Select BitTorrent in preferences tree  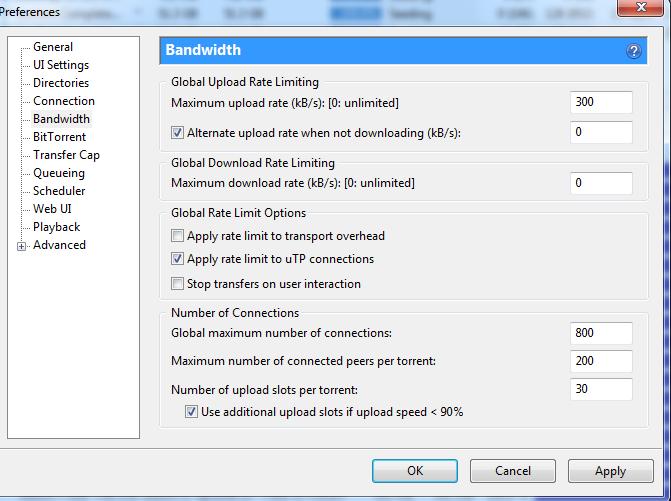coord(59,137)
